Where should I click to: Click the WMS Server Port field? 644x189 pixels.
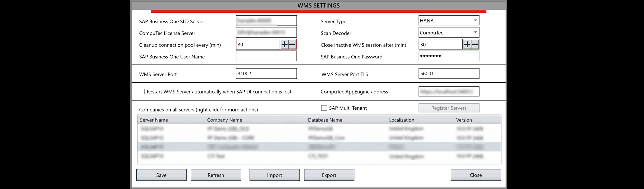tap(266, 73)
